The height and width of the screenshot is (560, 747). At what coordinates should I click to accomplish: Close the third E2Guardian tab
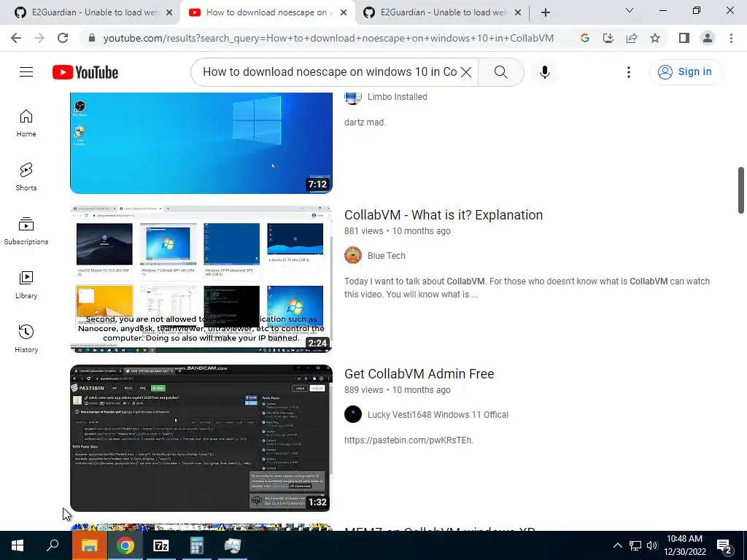click(518, 12)
